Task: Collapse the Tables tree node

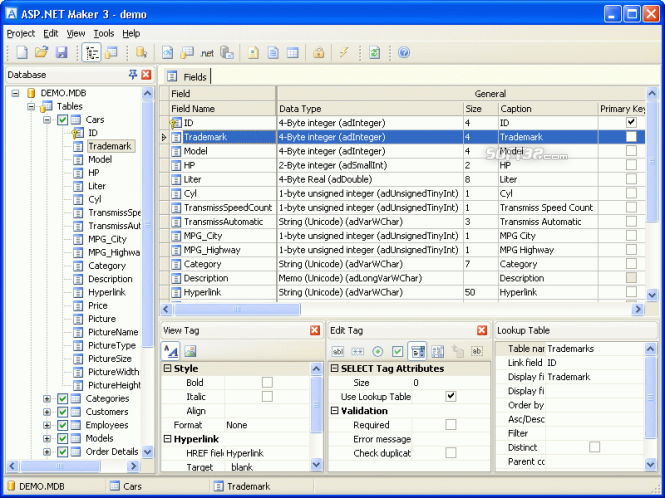Action: coord(31,106)
